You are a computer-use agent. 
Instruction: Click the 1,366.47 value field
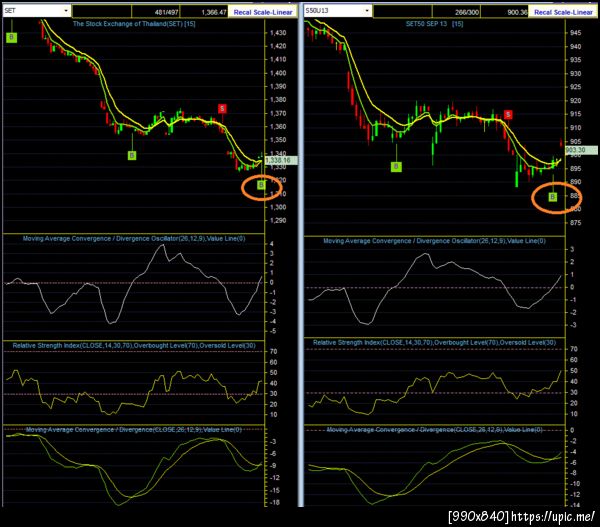coord(204,12)
